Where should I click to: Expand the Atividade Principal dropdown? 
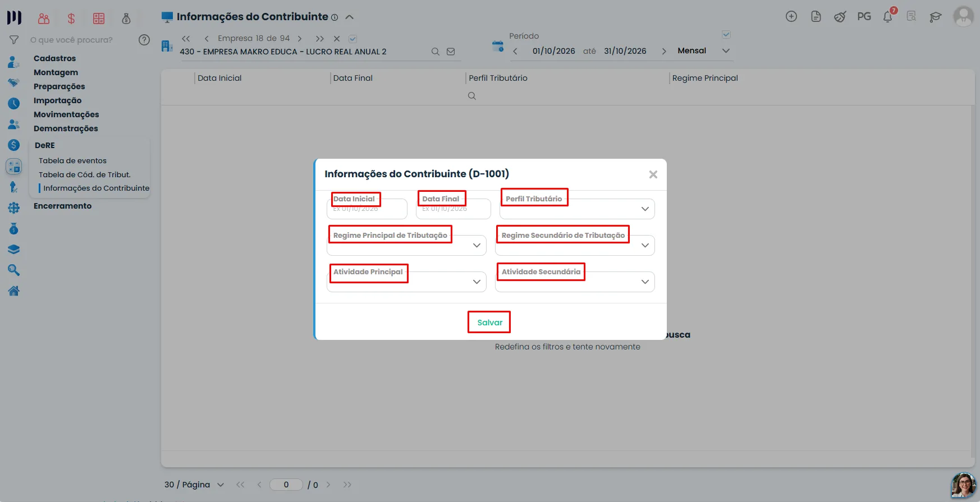click(x=407, y=282)
